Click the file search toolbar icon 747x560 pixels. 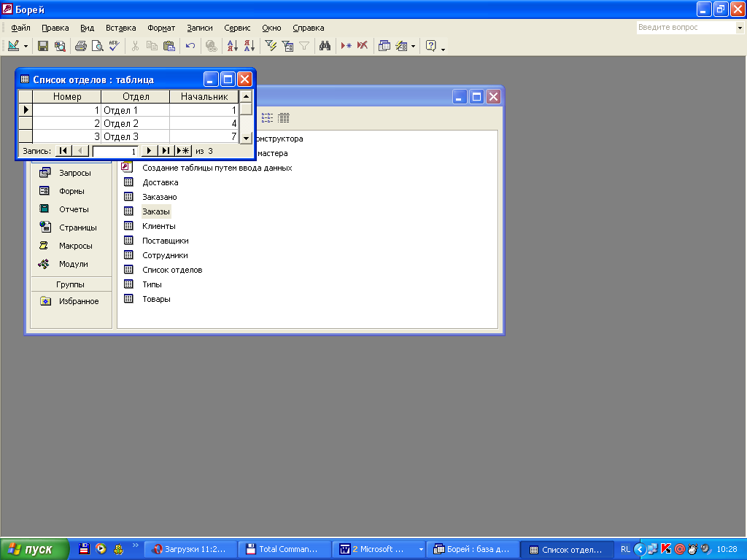pos(60,46)
